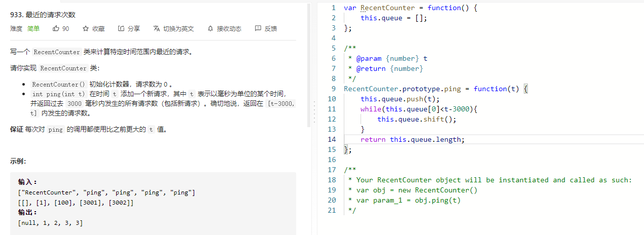Click line number 4 in the editor gutter
This screenshot has height=235, width=644.
333,38
